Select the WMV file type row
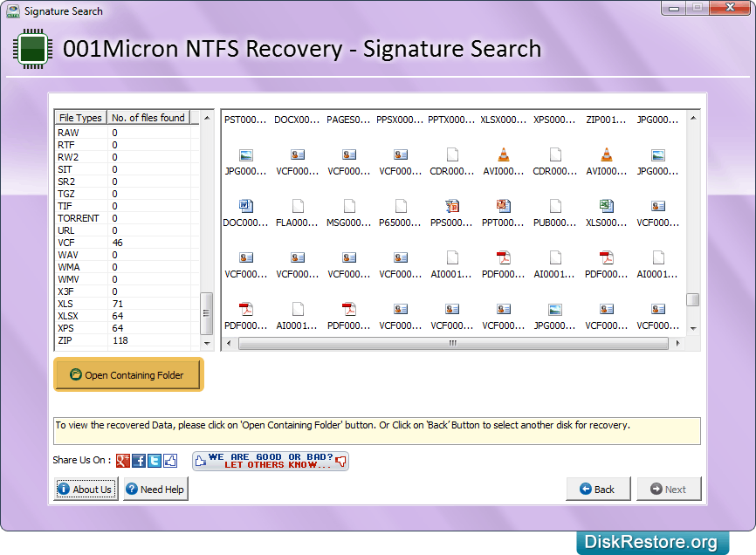The height and width of the screenshot is (555, 756). point(127,279)
